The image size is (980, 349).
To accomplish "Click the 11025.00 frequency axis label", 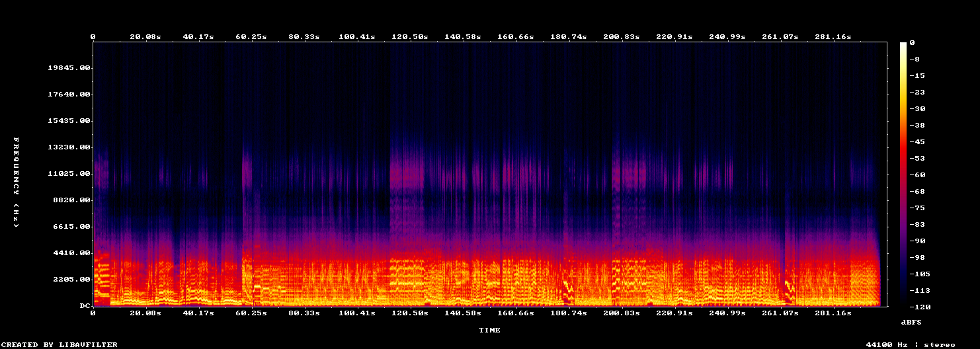I will click(69, 174).
